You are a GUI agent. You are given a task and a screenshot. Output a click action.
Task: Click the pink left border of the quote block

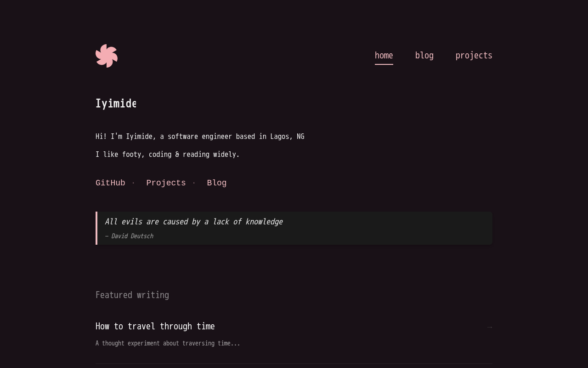pyautogui.click(x=96, y=228)
